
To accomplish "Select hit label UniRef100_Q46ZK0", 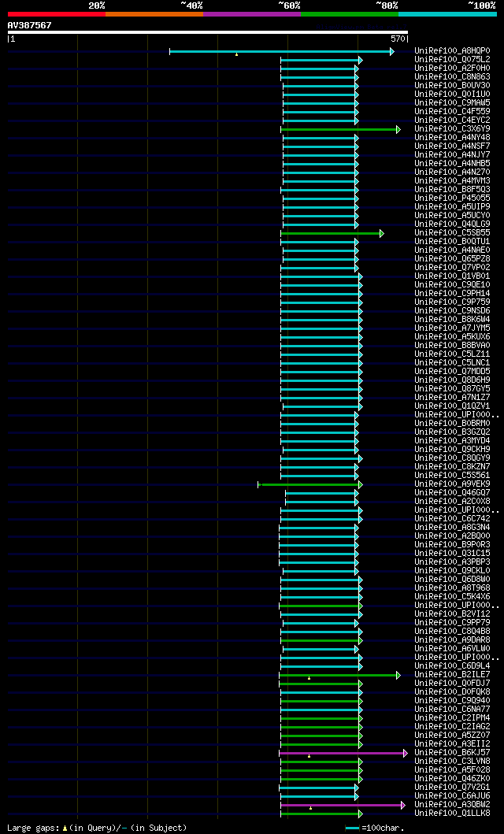I will click(x=453, y=778).
